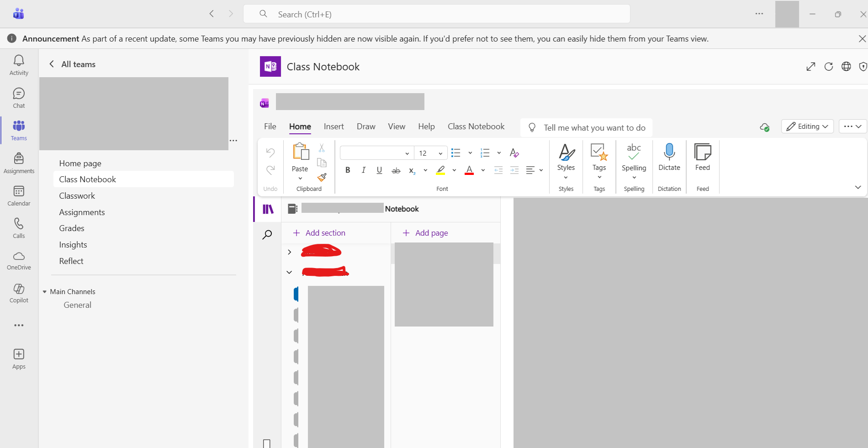Toggle the bulleted list
Screen dimensions: 868x448
(455, 153)
